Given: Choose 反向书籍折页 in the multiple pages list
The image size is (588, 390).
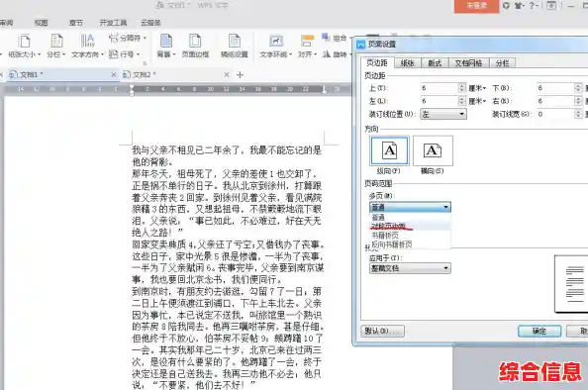Looking at the screenshot, I should pyautogui.click(x=410, y=244).
